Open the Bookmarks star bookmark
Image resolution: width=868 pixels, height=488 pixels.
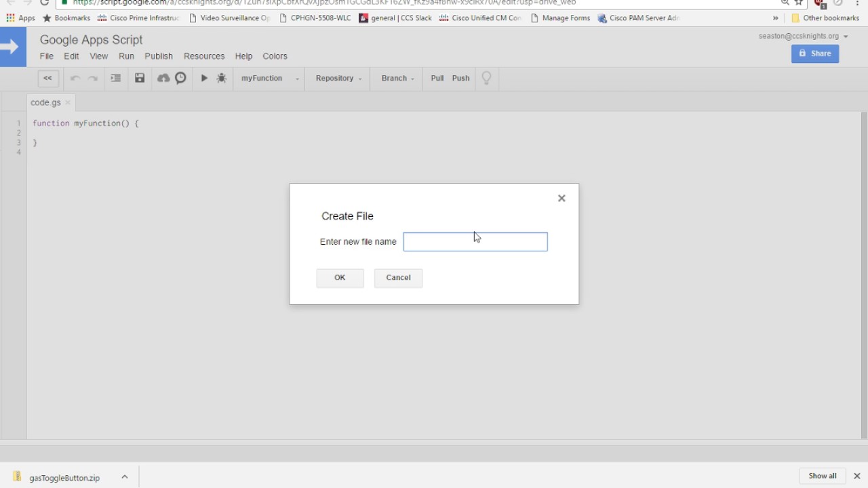[66, 18]
